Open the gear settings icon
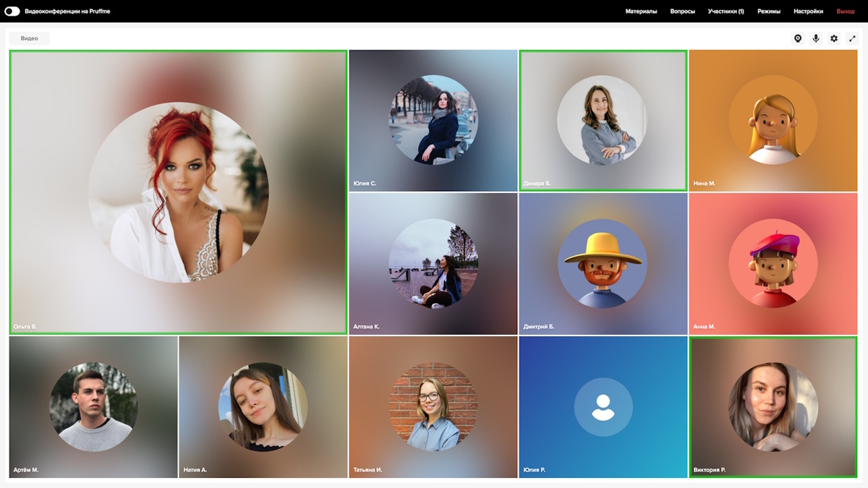The width and height of the screenshot is (868, 488). click(834, 38)
